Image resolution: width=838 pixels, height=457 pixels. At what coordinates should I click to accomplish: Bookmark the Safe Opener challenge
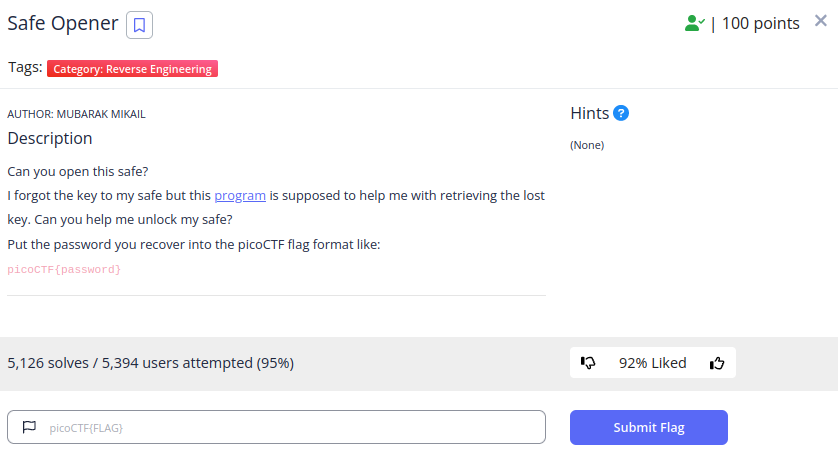pyautogui.click(x=139, y=25)
